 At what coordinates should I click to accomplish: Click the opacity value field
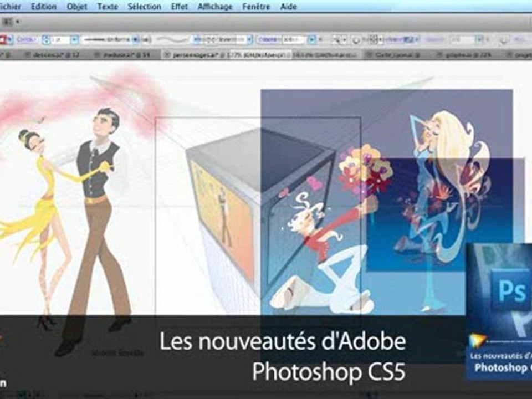click(x=294, y=40)
